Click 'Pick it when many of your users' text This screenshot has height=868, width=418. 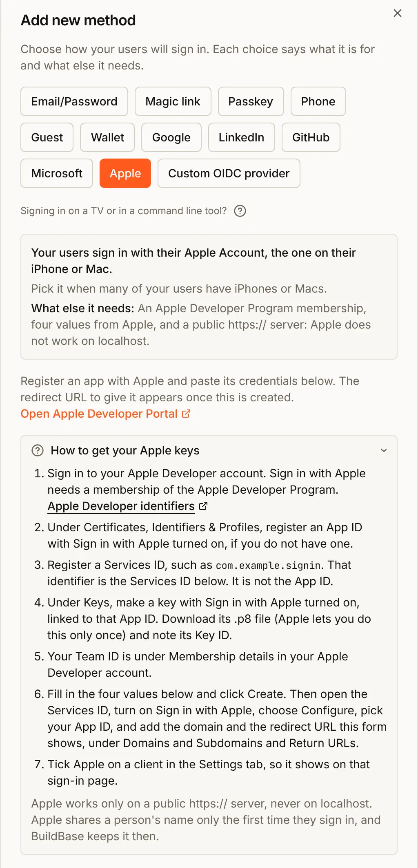pos(179,289)
